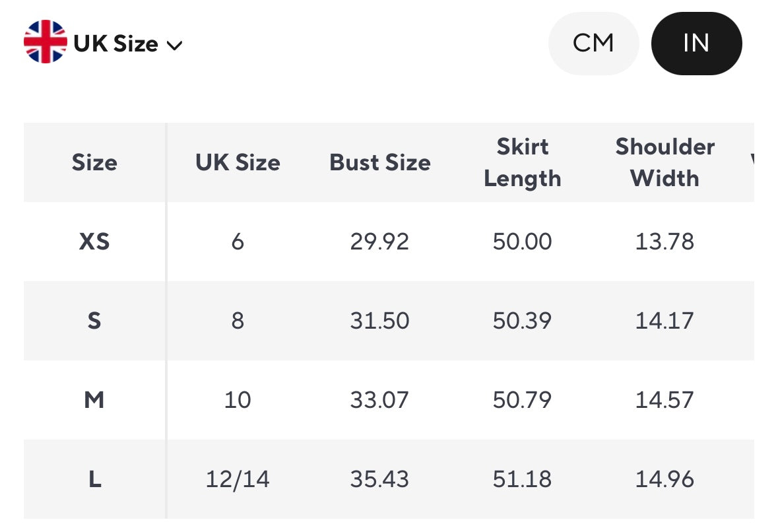Click UK size 12/14 cell

tap(238, 479)
